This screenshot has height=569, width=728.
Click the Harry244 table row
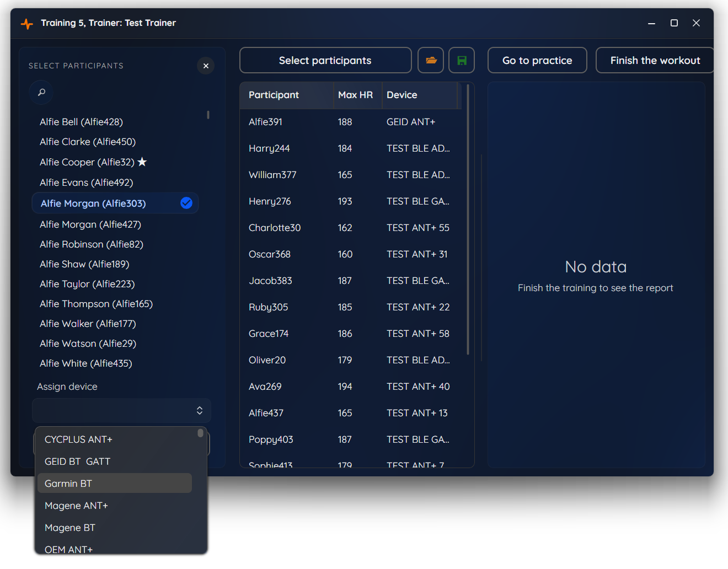(351, 148)
